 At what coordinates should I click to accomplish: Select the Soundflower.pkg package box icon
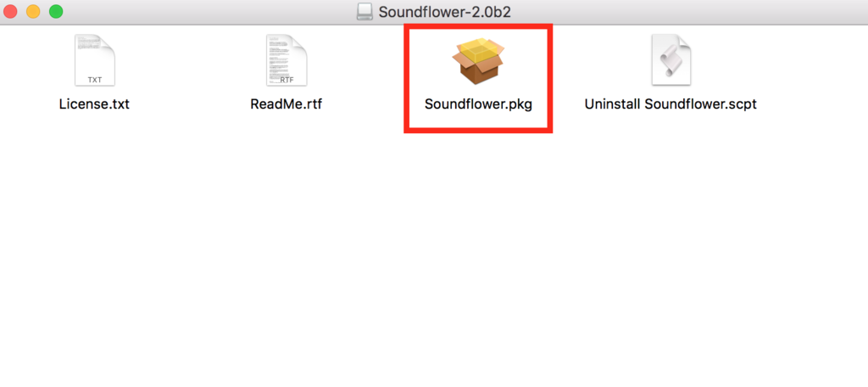pyautogui.click(x=478, y=60)
